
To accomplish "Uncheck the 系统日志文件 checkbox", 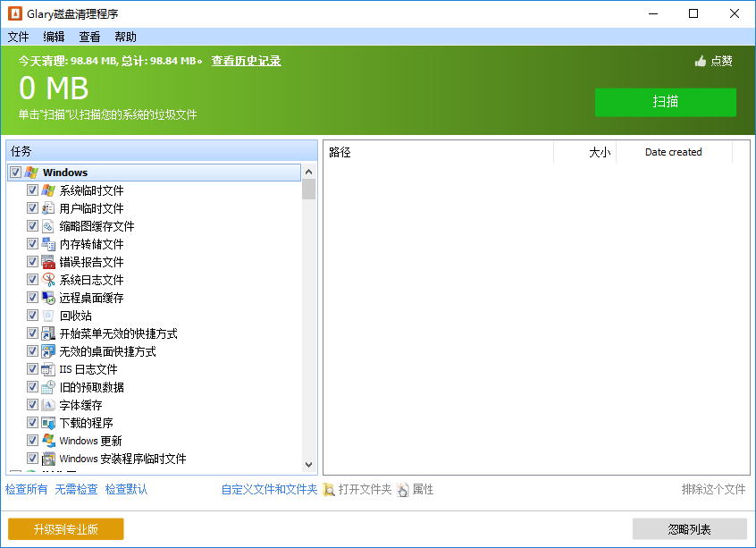I will (32, 279).
